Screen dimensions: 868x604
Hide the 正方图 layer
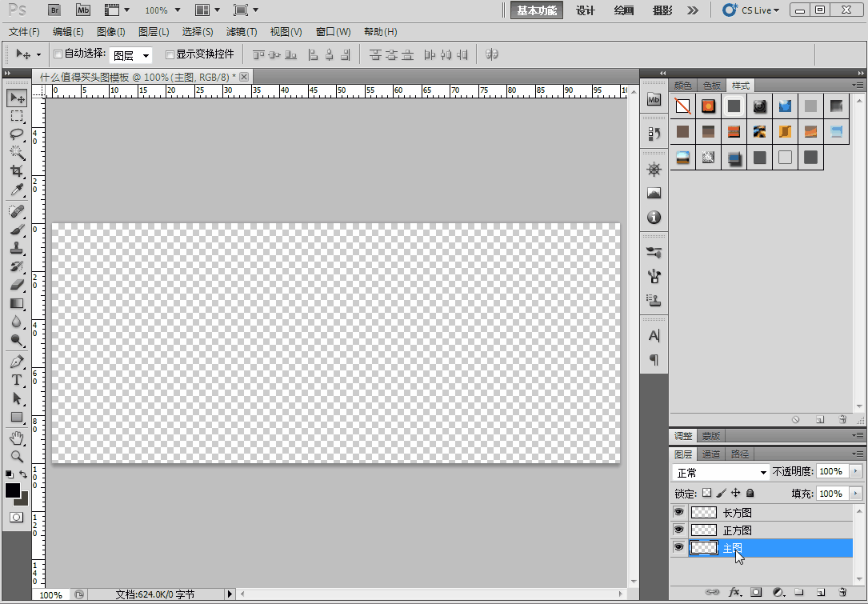[x=678, y=530]
